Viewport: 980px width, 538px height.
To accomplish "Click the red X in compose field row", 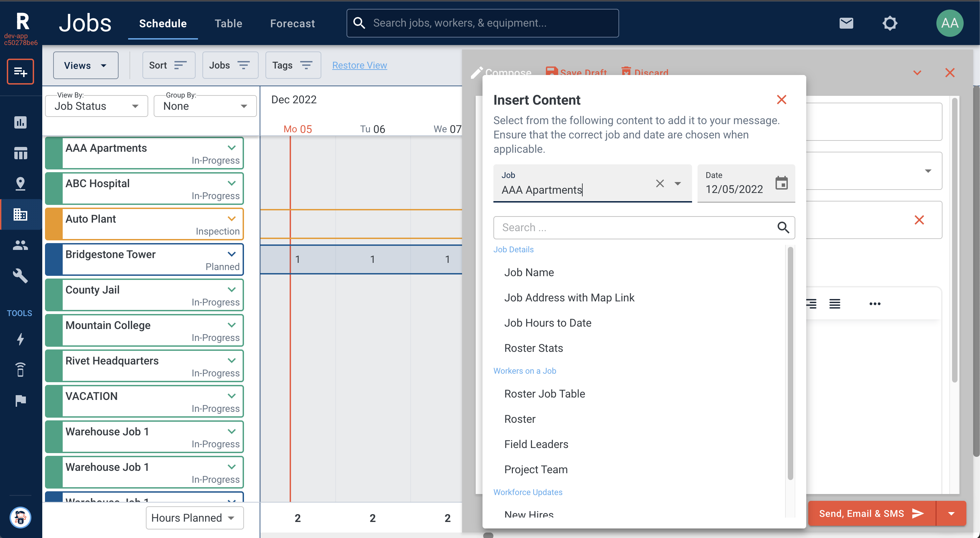I will 919,220.
